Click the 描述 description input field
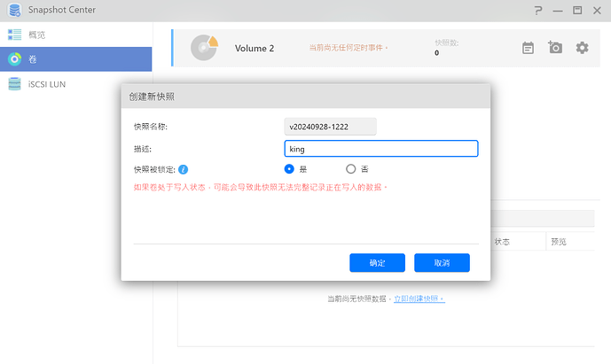Screen dimensions: 611x364 tap(380, 149)
